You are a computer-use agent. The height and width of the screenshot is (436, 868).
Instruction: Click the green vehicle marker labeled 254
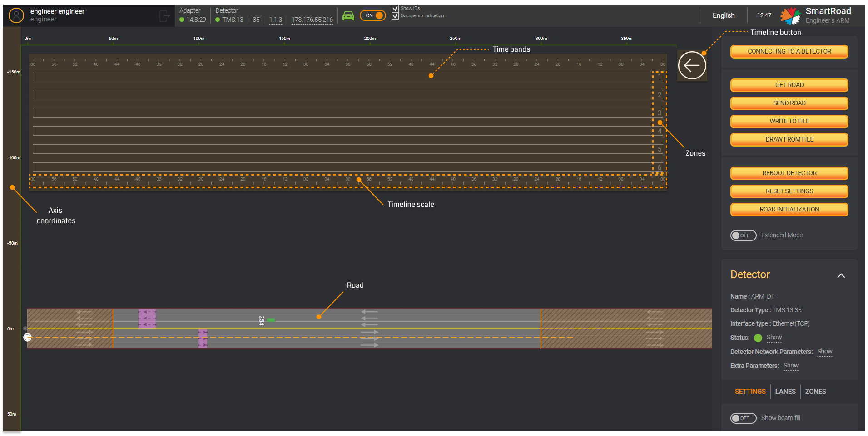click(271, 320)
